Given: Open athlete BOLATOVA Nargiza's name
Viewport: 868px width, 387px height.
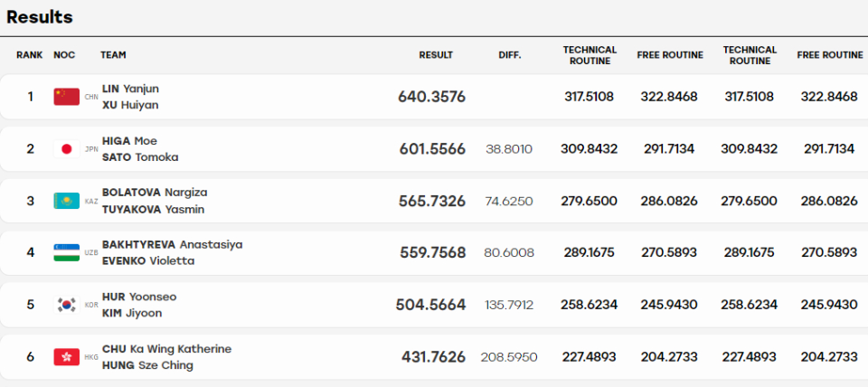Looking at the screenshot, I should pyautogui.click(x=155, y=193).
